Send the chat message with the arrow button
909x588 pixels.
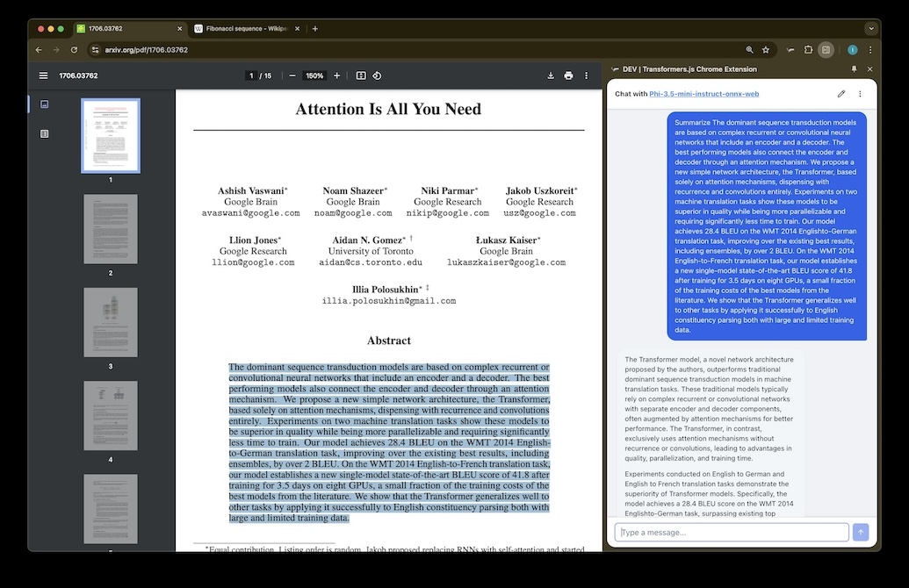861,532
